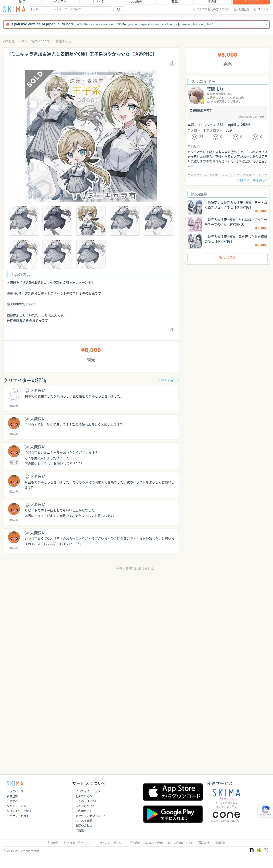The image size is (273, 868).
Task: Click footer ご利用ガイド link
Action: [x=84, y=811]
